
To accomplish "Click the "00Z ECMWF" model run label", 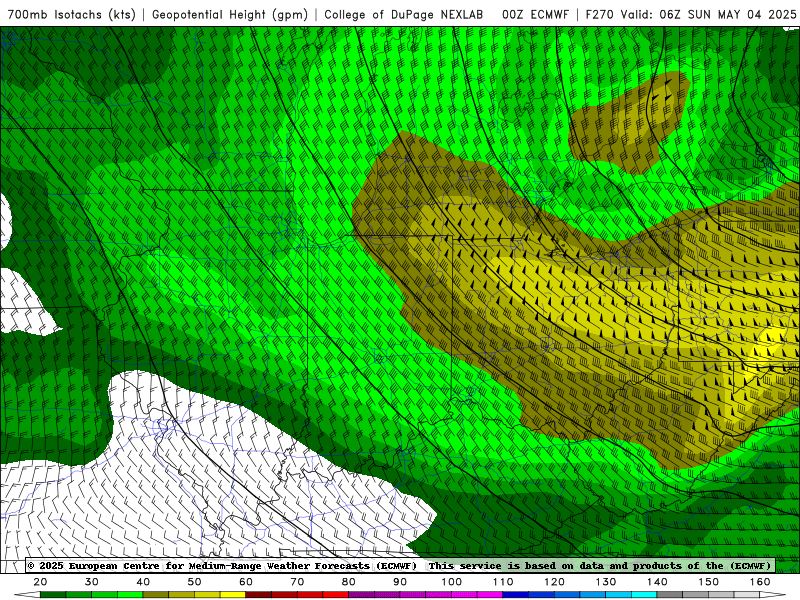I will coord(535,14).
